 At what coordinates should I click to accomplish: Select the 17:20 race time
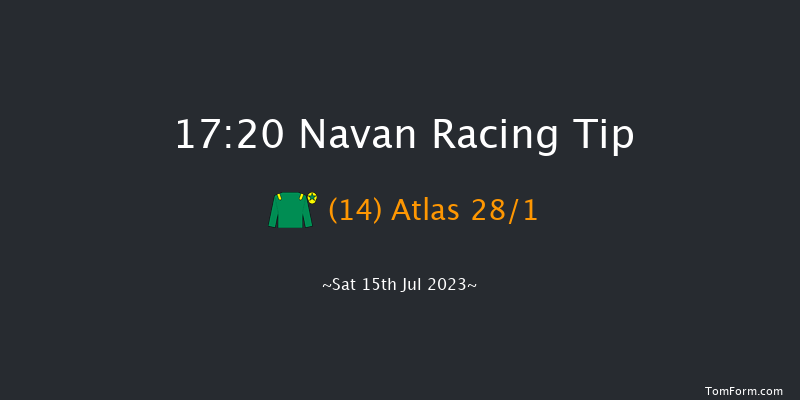point(229,135)
